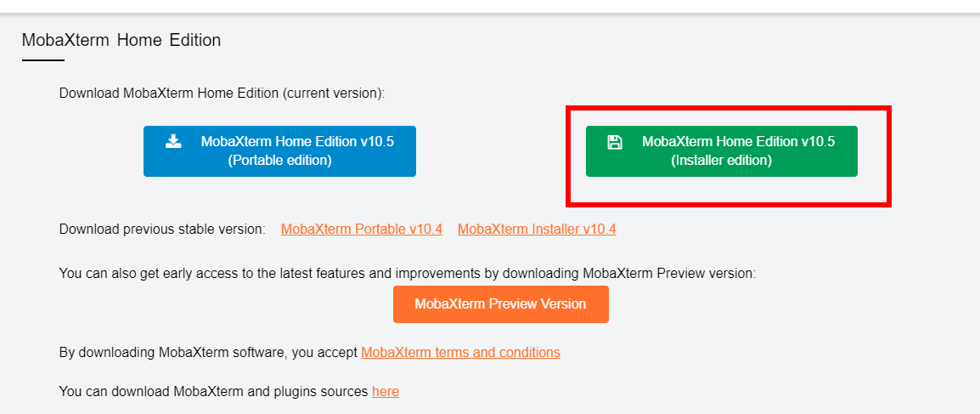Screen dimensions: 980x414
Task: Click the white header strip at page top
Action: (x=490, y=6)
